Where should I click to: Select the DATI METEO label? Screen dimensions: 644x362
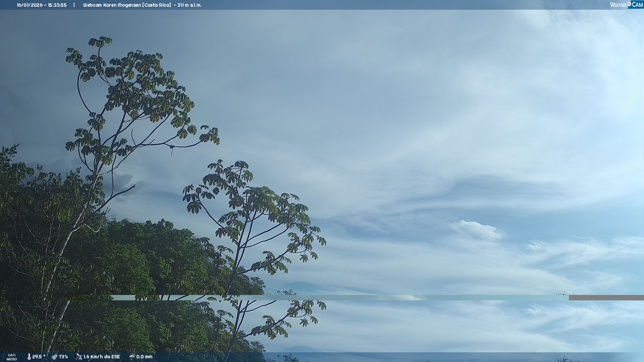click(12, 357)
